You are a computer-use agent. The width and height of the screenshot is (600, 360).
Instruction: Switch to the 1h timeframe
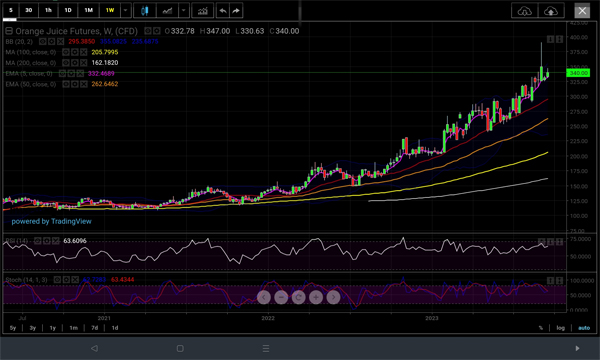point(48,10)
